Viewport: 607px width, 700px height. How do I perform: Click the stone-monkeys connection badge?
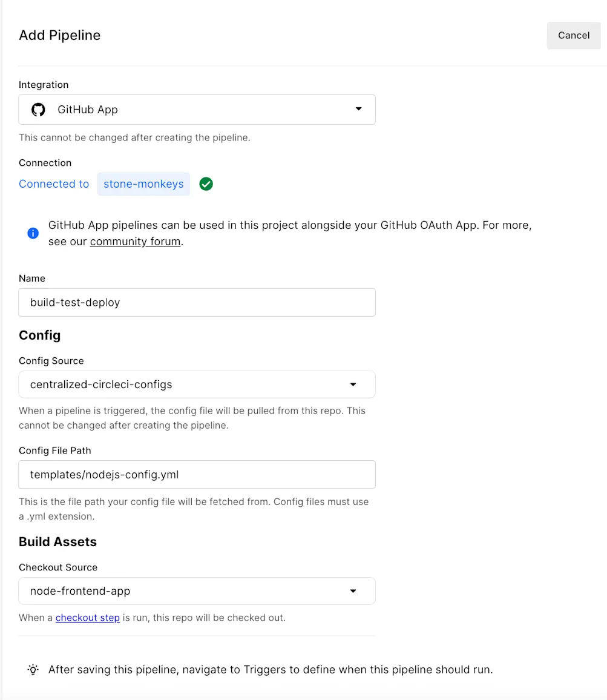[143, 184]
